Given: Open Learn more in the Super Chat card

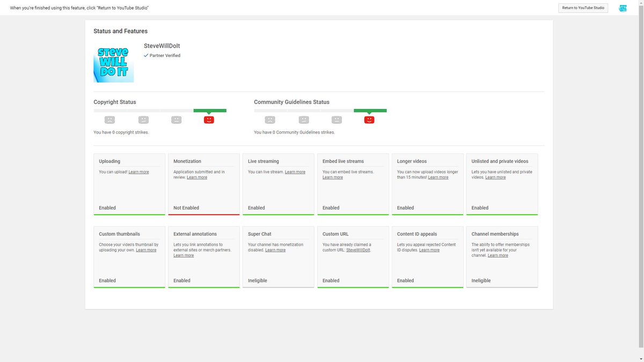Looking at the screenshot, I should (275, 250).
